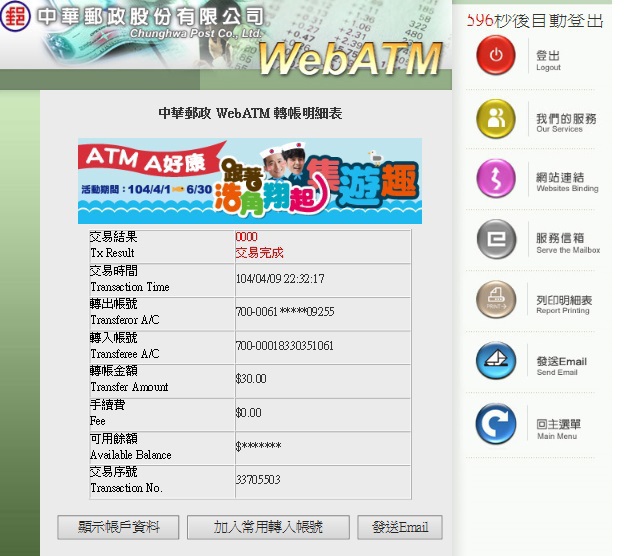Click the blue Send Email envelope icon
The width and height of the screenshot is (628, 556).
[x=496, y=361]
